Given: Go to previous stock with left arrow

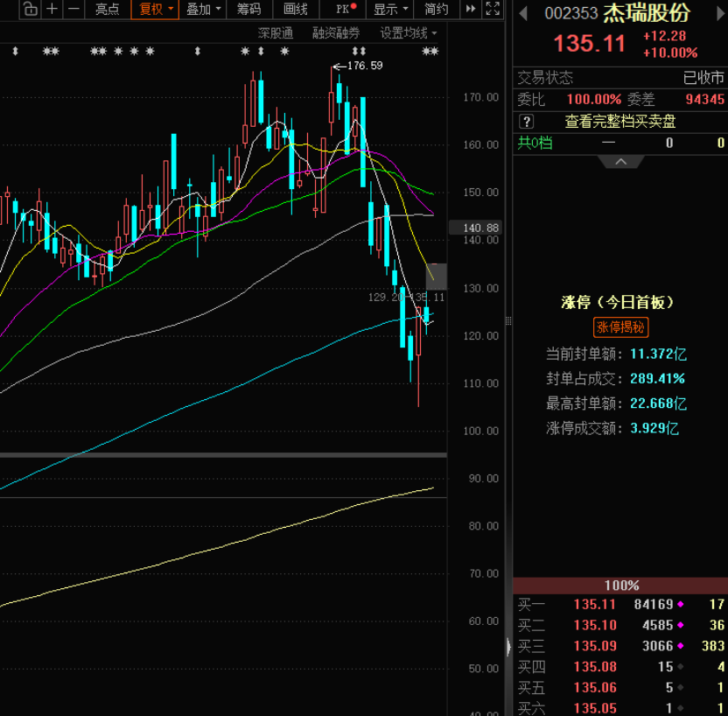Looking at the screenshot, I should [x=523, y=13].
